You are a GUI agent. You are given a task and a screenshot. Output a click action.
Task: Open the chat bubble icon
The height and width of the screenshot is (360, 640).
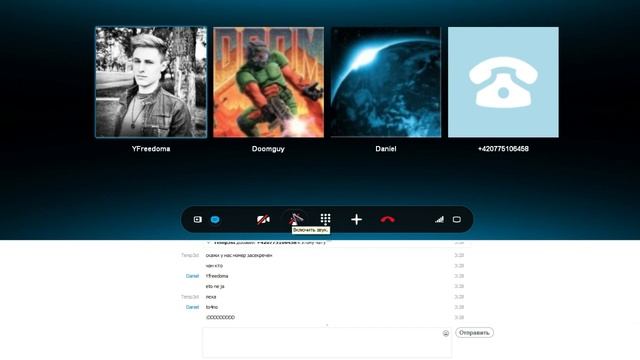pyautogui.click(x=215, y=220)
